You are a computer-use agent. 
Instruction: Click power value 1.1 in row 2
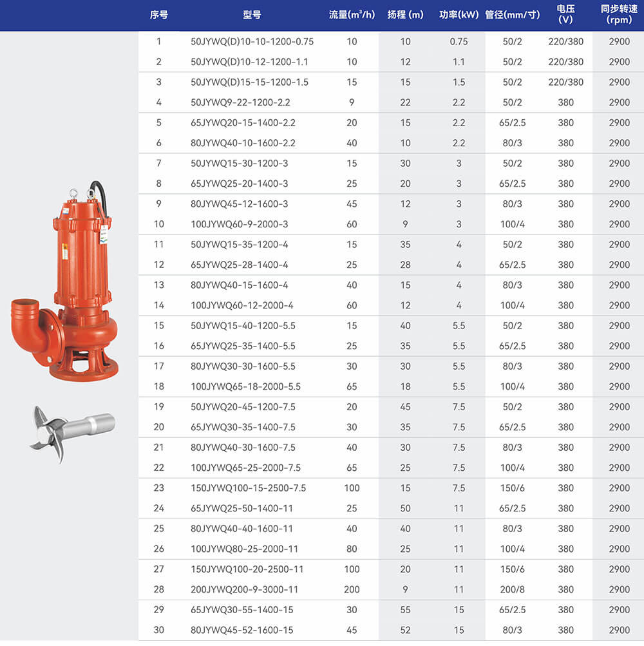pos(459,62)
